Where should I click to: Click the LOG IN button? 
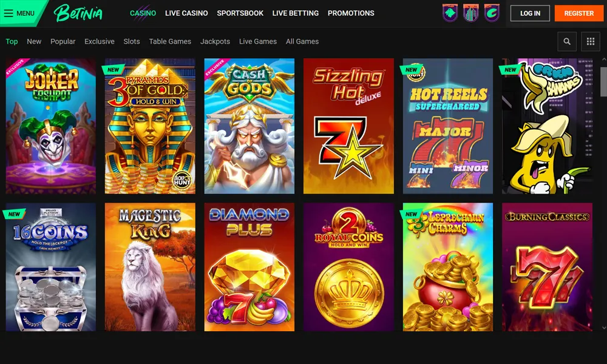(x=530, y=13)
